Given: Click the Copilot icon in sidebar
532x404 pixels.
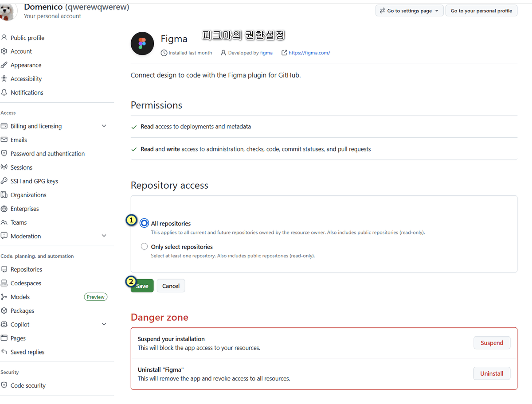Looking at the screenshot, I should point(4,324).
